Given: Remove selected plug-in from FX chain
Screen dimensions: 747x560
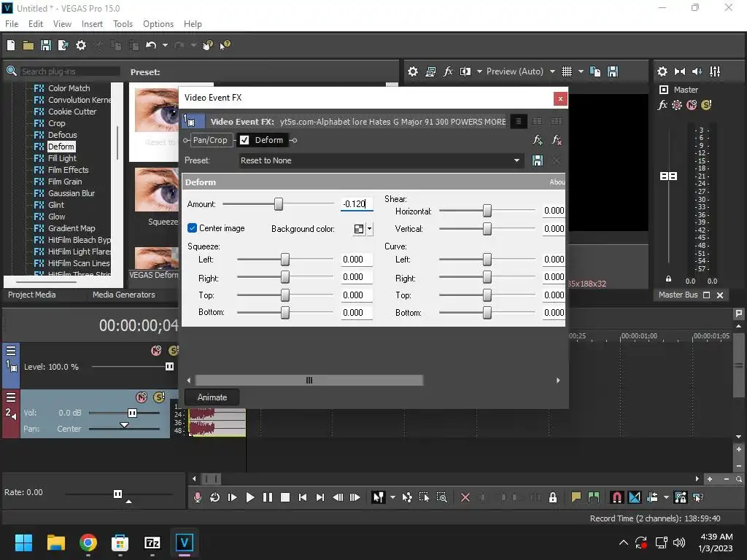Looking at the screenshot, I should click(556, 140).
